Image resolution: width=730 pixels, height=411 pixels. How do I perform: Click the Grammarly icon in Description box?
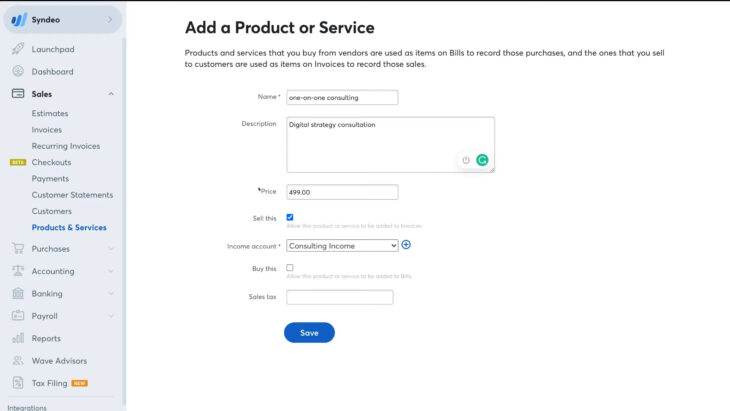click(x=482, y=160)
